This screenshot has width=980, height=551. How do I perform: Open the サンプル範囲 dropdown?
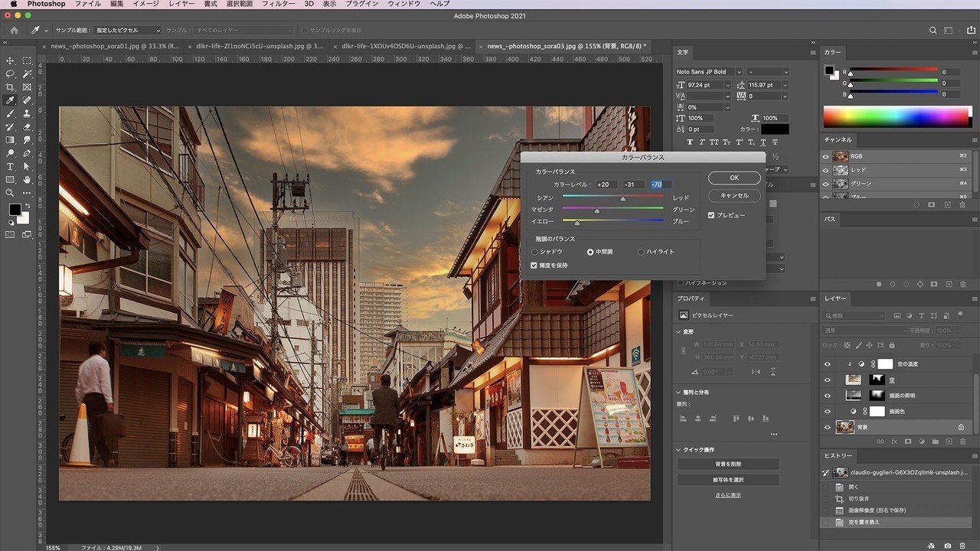point(127,31)
